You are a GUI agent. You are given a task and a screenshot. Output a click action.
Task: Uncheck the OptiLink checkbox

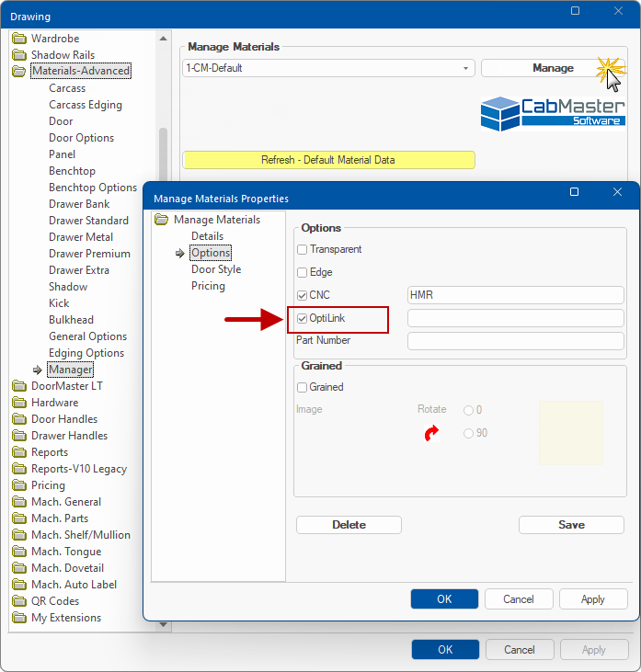pyautogui.click(x=303, y=318)
